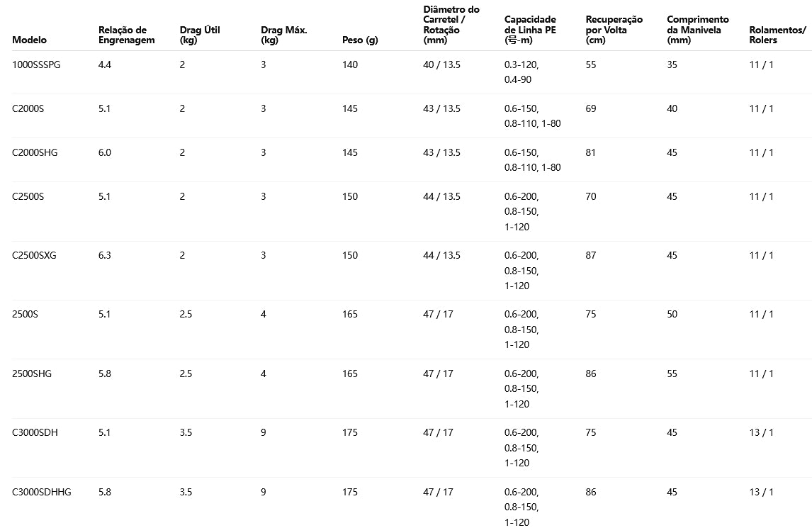Click the Diâmetro do Carretel / Rotação header

point(451,25)
